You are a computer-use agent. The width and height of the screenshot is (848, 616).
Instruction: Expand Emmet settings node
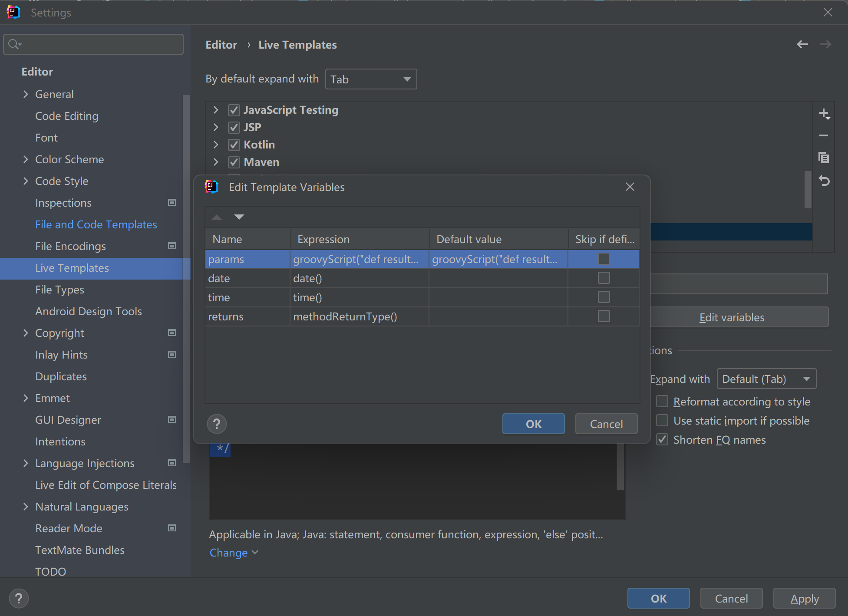click(x=26, y=398)
